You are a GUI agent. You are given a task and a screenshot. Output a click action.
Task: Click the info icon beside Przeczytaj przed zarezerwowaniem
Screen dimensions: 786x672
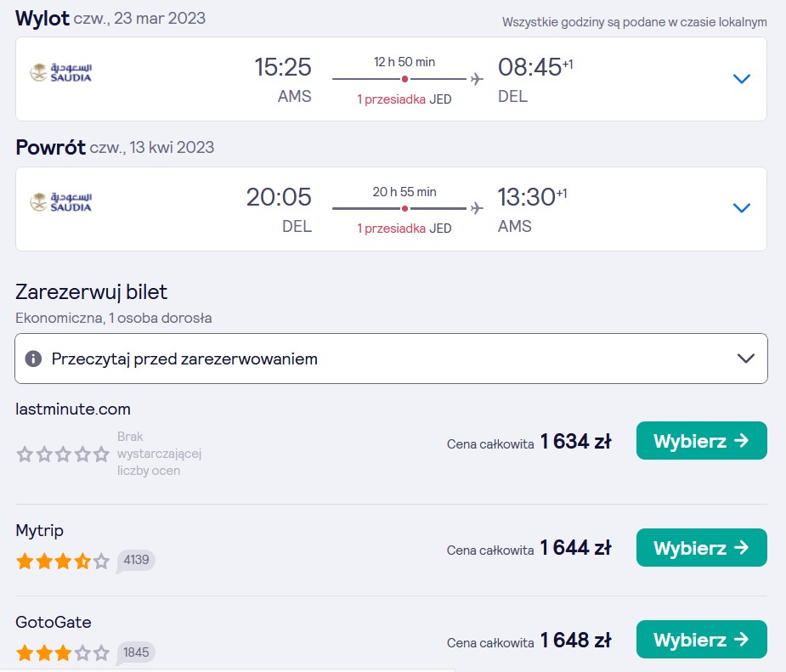(x=33, y=359)
